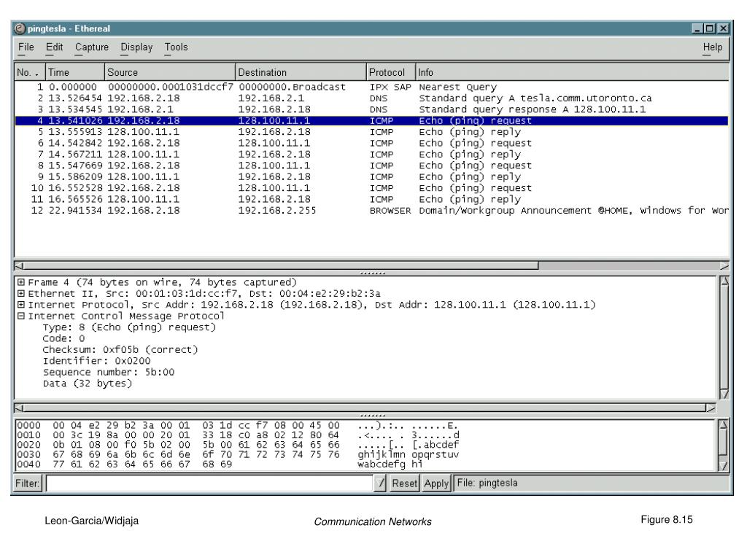The width and height of the screenshot is (747, 560).
Task: Click down arrow of hex dump vertical scrollbar
Action: tap(724, 466)
